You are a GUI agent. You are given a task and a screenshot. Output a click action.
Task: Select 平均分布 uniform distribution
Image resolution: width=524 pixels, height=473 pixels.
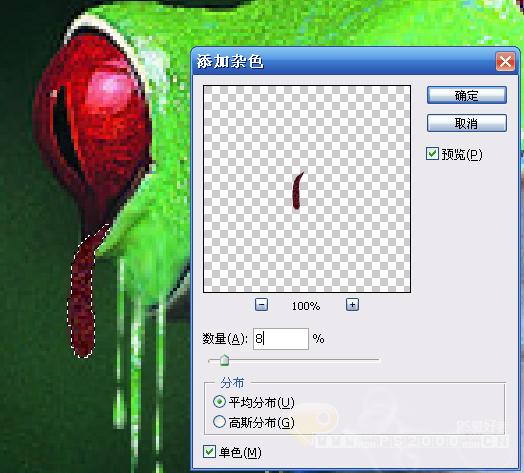click(x=219, y=401)
